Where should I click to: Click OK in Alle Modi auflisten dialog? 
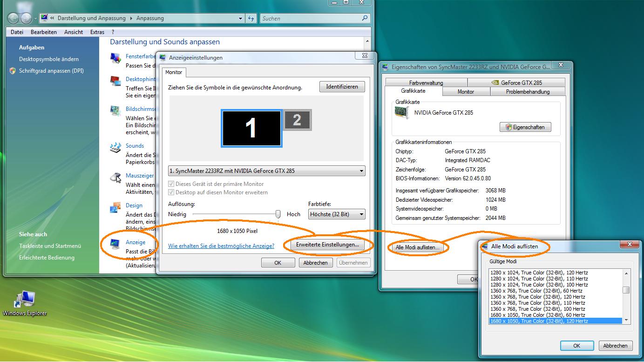(576, 346)
